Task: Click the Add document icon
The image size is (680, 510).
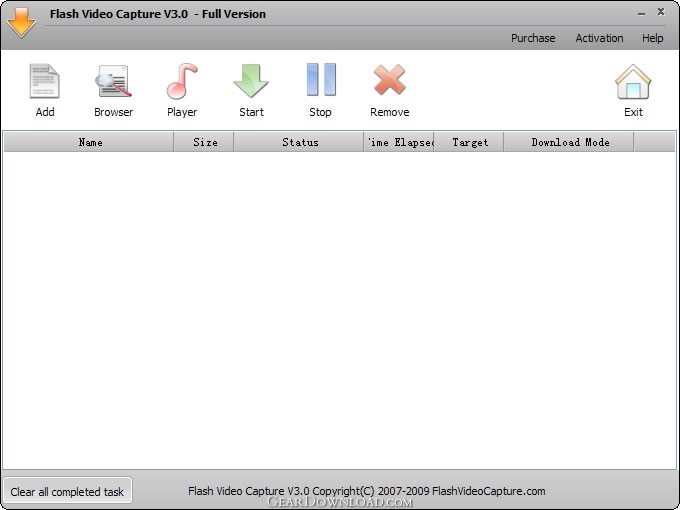Action: pyautogui.click(x=45, y=81)
